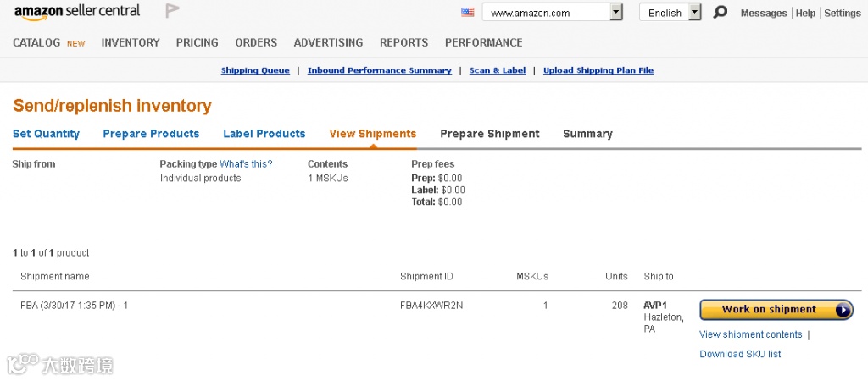Click the Amazon Seller Central logo

click(76, 11)
